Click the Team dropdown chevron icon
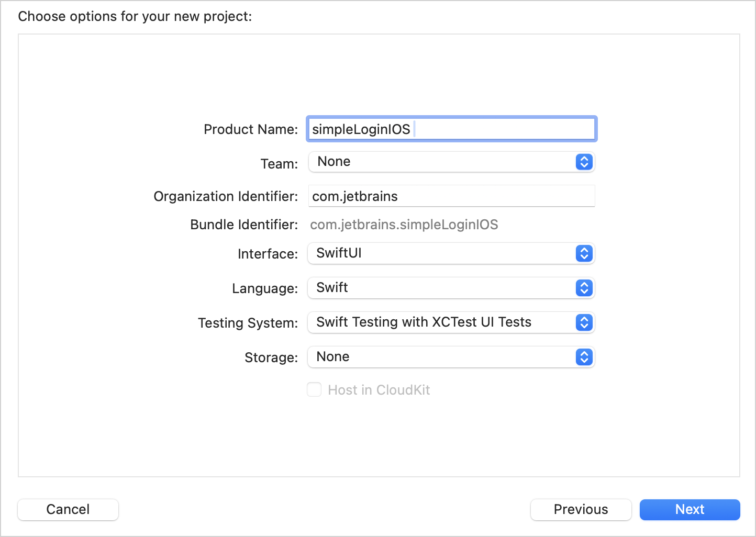The image size is (756, 537). [x=583, y=162]
